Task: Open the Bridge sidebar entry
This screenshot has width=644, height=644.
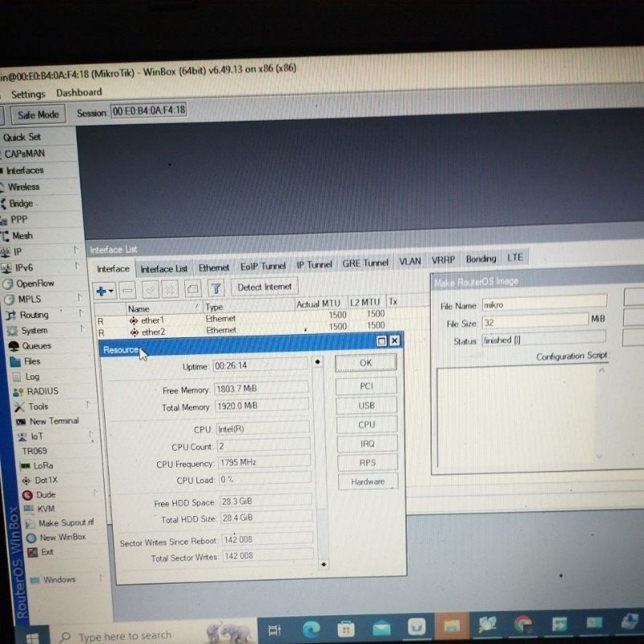Action: pyautogui.click(x=17, y=204)
